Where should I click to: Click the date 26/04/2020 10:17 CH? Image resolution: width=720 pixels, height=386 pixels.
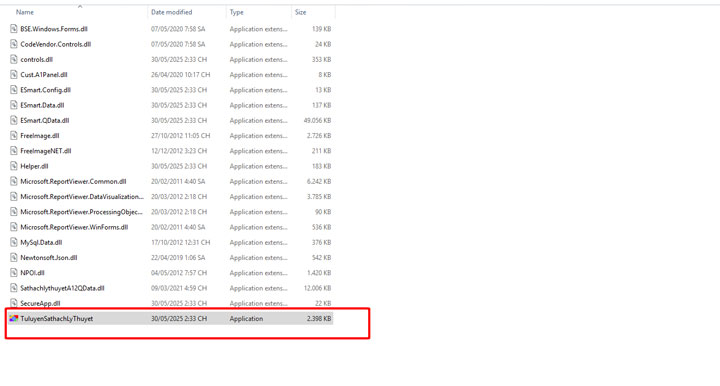180,74
